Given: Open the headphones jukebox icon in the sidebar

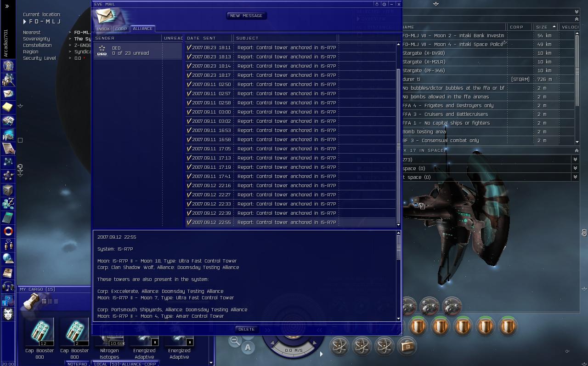Looking at the screenshot, I should [8, 286].
